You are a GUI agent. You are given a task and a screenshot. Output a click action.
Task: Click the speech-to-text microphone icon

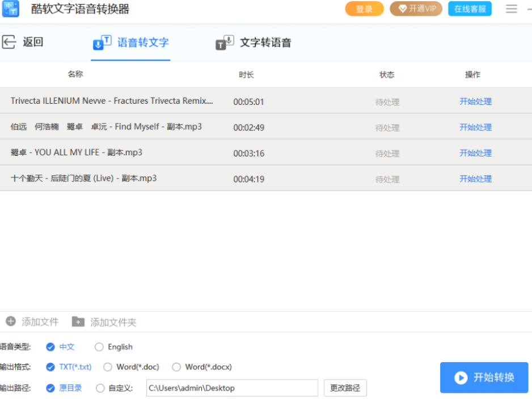(102, 43)
